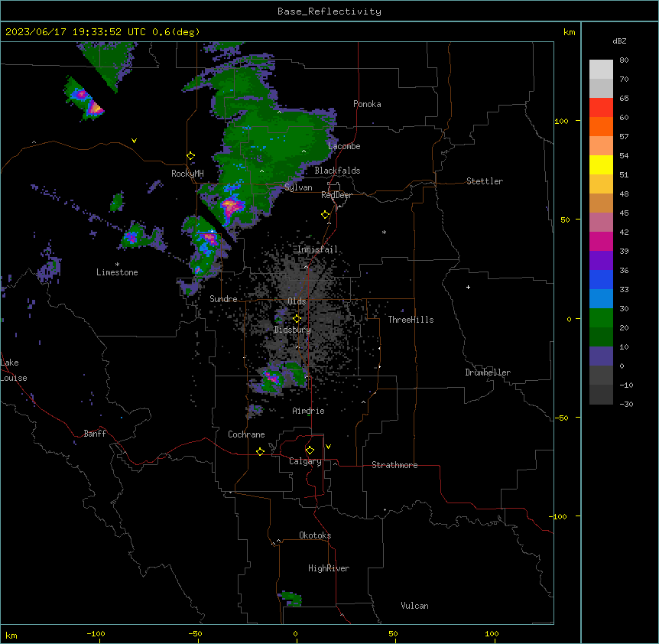Viewport: 659px width, 644px height.
Task: Click the Strathmore label
Action: coord(394,465)
